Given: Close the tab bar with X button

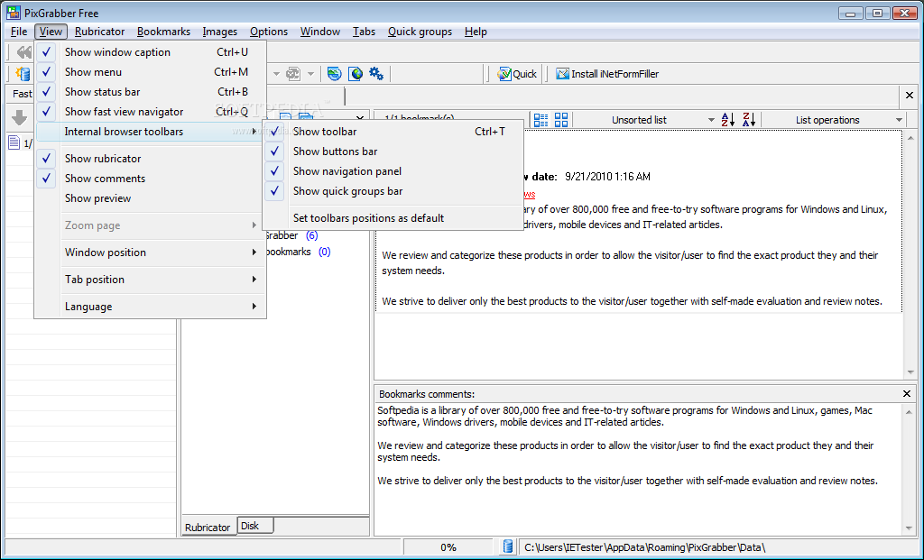Looking at the screenshot, I should coord(910,95).
